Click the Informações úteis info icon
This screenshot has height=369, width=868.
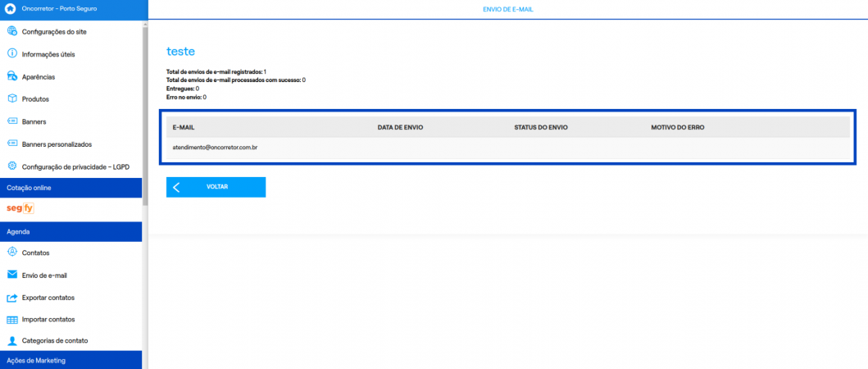[x=11, y=54]
